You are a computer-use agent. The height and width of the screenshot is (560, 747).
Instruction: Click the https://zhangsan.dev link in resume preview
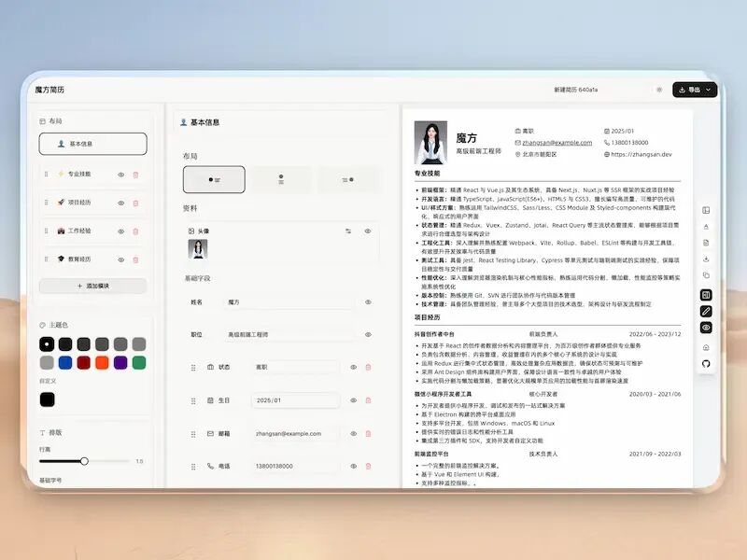point(641,154)
